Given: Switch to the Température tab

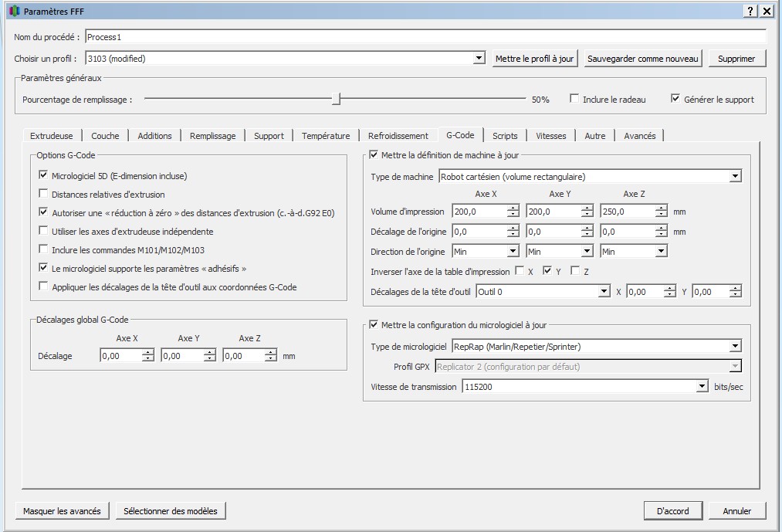Looking at the screenshot, I should coord(325,136).
